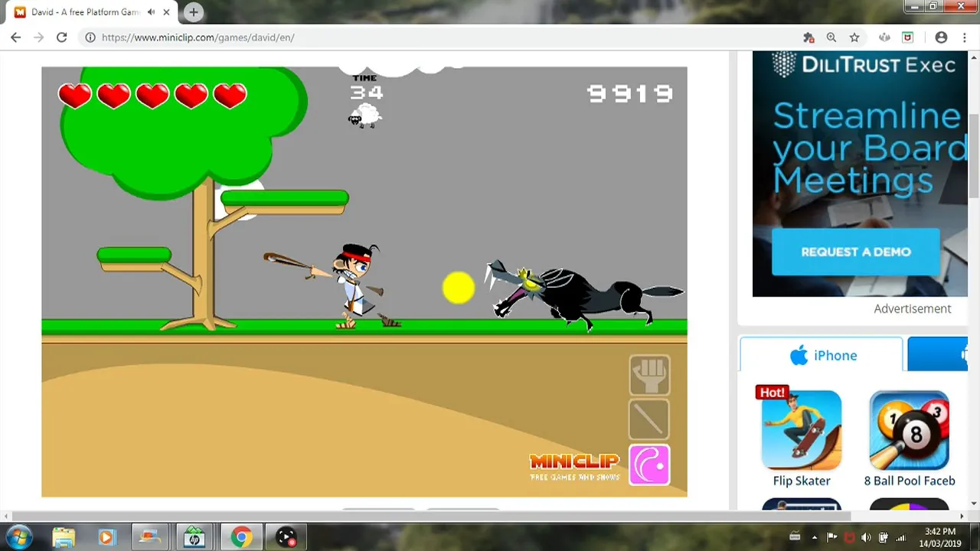Switch to the partially visible blue tab beside iPhone
980x551 pixels.
click(938, 355)
